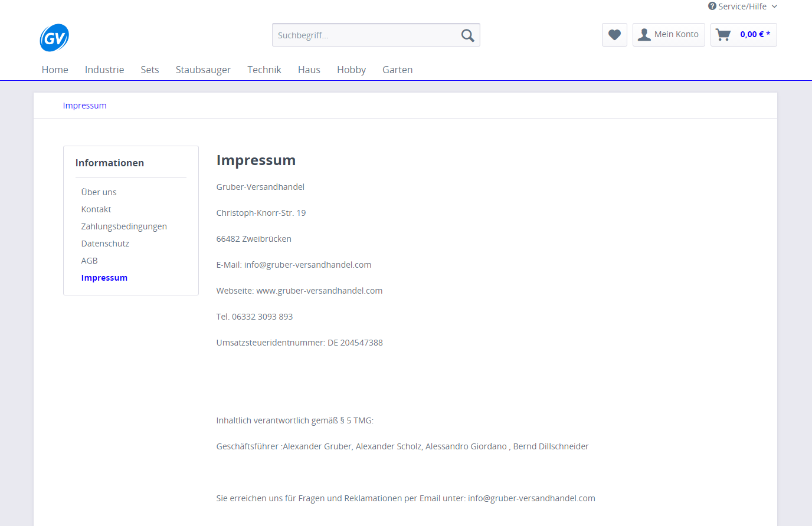Click the Geschäftsführer names line
The height and width of the screenshot is (526, 812).
(x=402, y=446)
